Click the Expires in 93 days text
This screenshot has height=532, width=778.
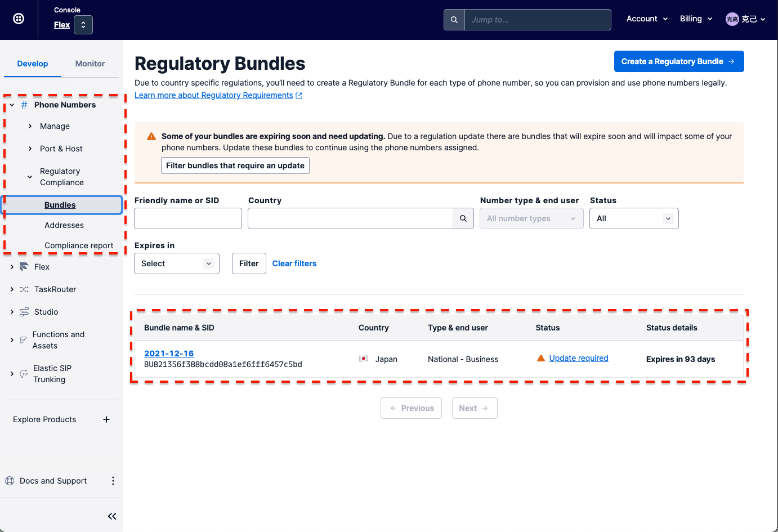[681, 359]
